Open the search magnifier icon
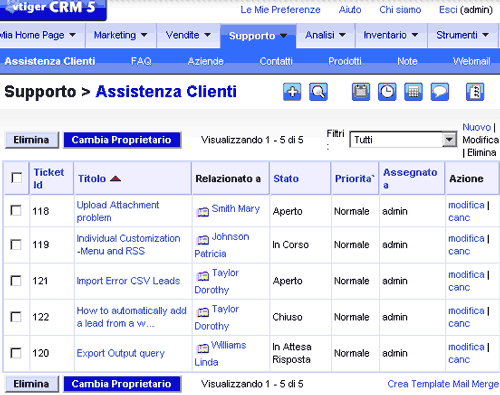The width and height of the screenshot is (500, 395). pos(318,92)
